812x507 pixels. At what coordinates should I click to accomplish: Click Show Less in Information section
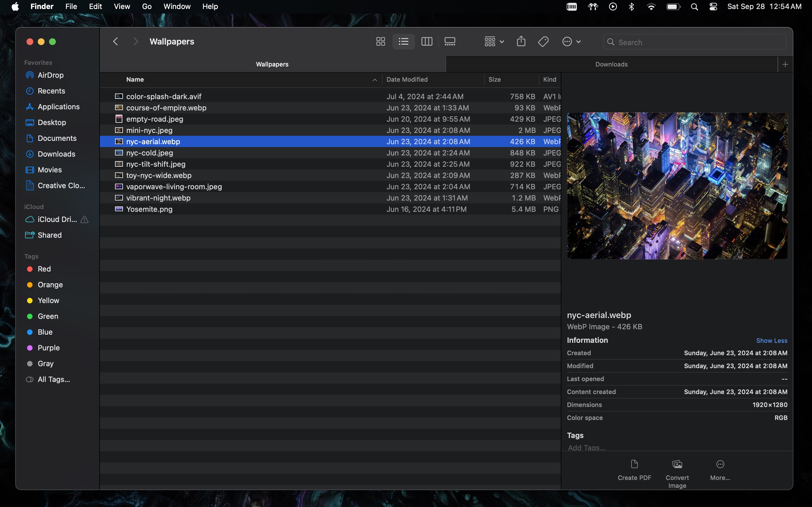(771, 341)
